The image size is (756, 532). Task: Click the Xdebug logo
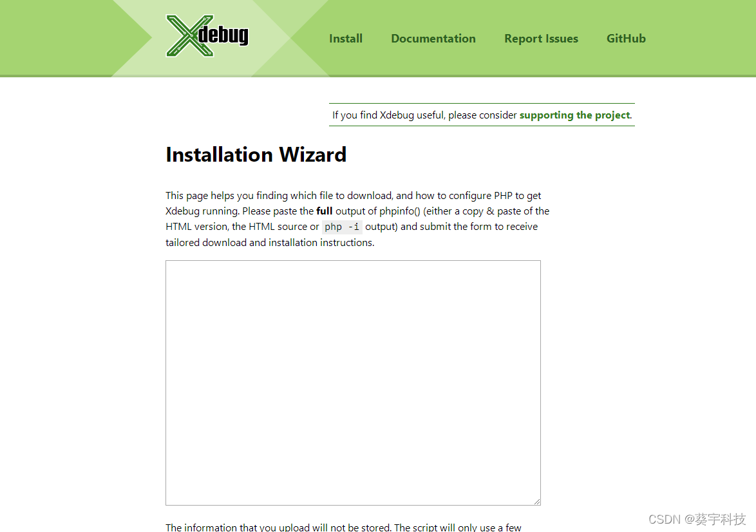tap(207, 35)
